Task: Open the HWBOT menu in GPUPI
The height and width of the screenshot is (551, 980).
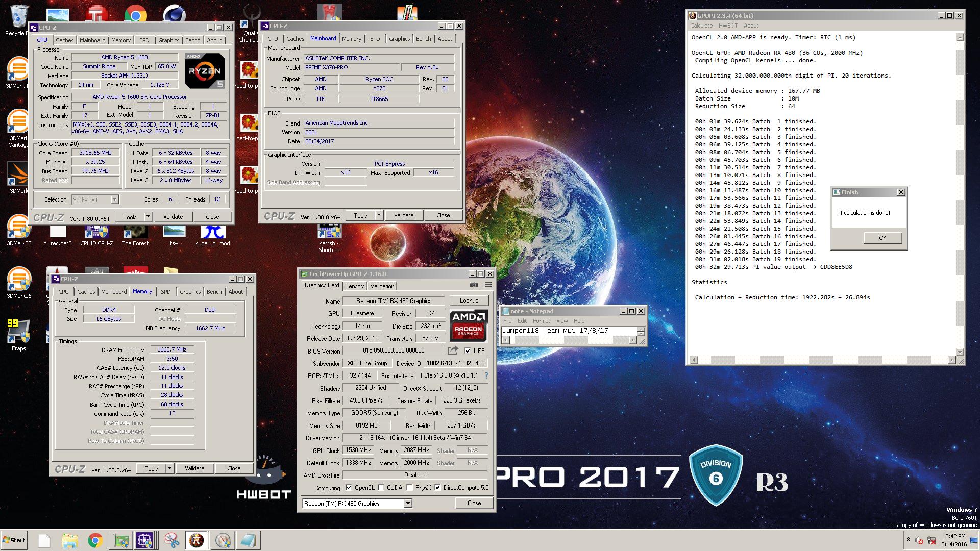Action: point(728,26)
